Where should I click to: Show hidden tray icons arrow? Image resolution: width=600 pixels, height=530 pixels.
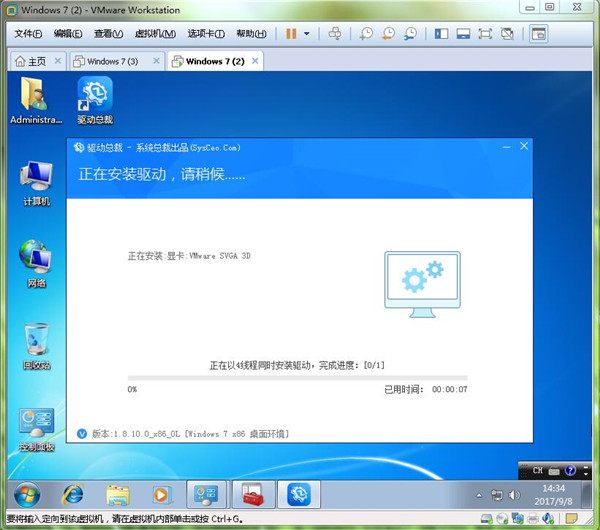(479, 495)
